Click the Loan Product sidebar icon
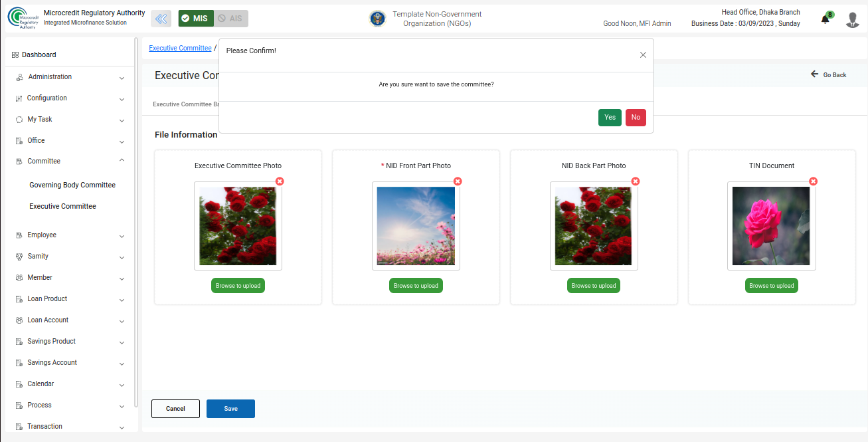The width and height of the screenshot is (868, 442). pos(19,299)
